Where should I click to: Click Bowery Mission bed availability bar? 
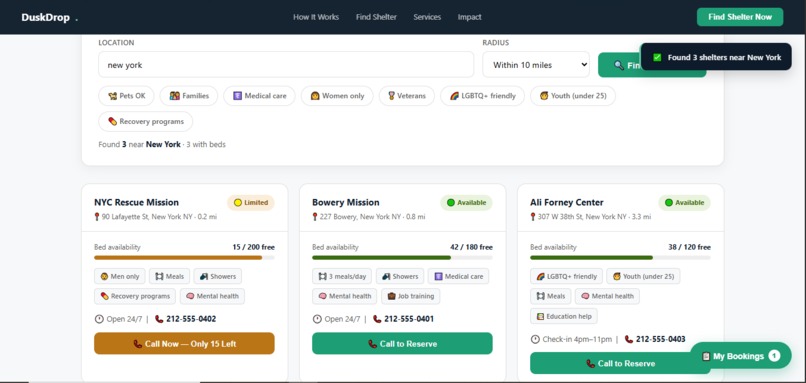click(402, 258)
